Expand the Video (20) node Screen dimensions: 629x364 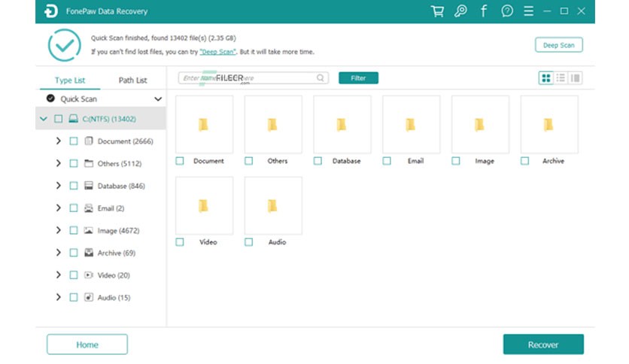[x=59, y=275]
